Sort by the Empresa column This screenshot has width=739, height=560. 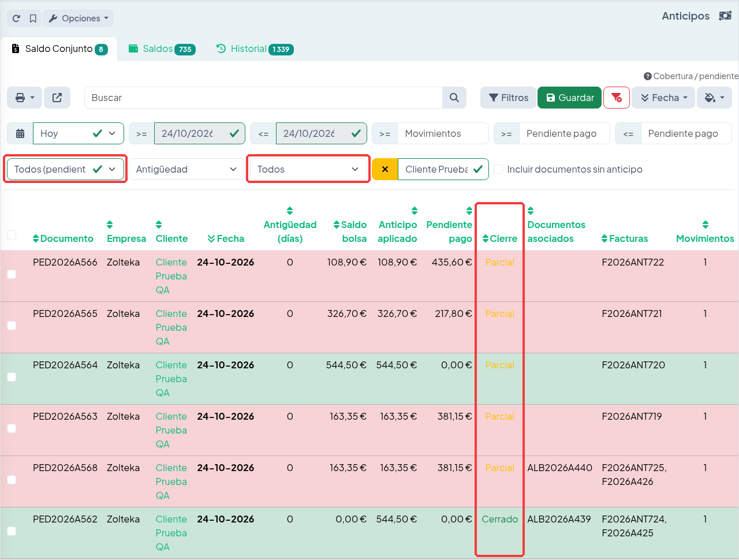coord(126,232)
